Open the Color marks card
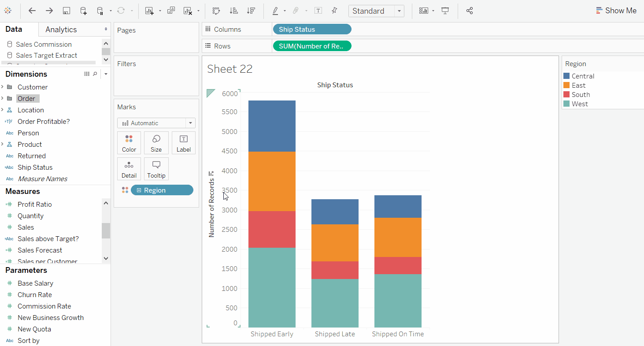The image size is (644, 346). (129, 143)
